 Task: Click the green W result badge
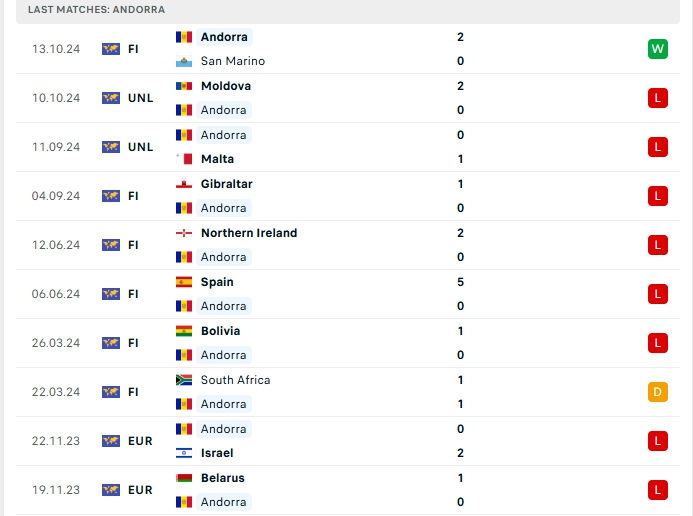point(658,49)
